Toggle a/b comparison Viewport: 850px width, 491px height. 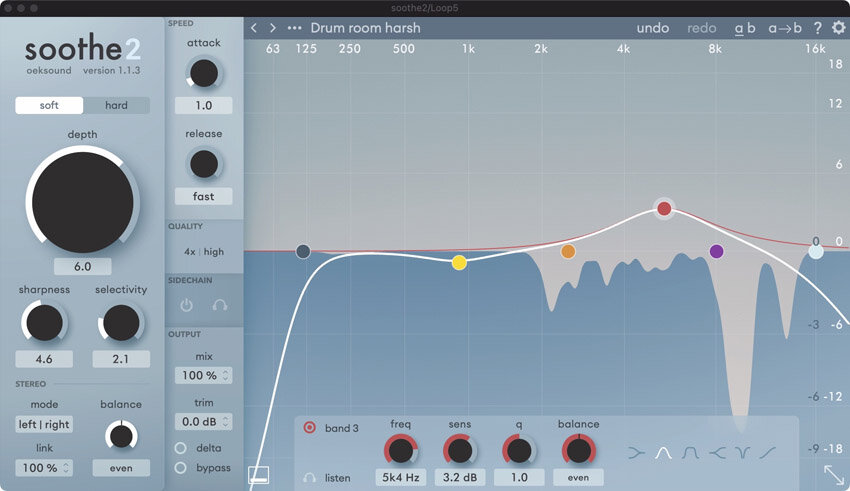(x=745, y=28)
